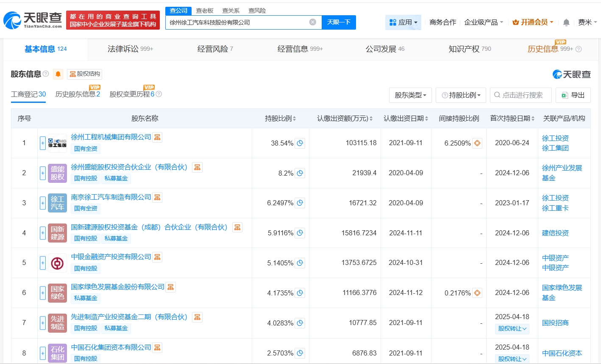
Task: Open 国新建源股权投资基金 shareholder link
Action: tap(149, 227)
